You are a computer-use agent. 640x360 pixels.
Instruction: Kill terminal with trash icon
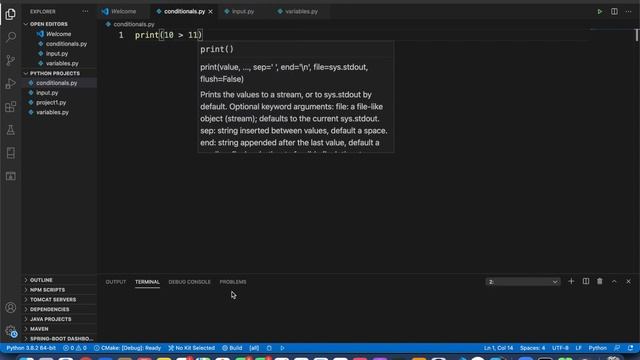[600, 281]
